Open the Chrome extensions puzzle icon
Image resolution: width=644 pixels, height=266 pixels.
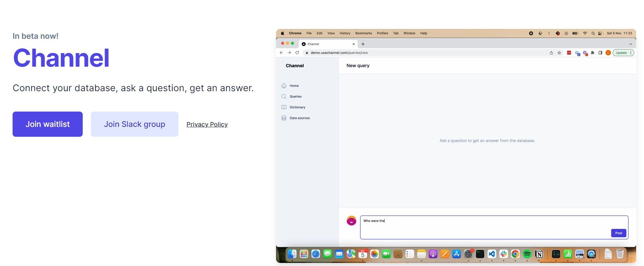click(x=593, y=53)
